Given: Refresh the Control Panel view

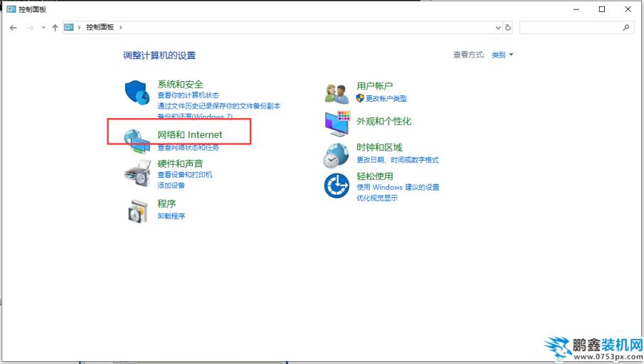Looking at the screenshot, I should (x=508, y=28).
